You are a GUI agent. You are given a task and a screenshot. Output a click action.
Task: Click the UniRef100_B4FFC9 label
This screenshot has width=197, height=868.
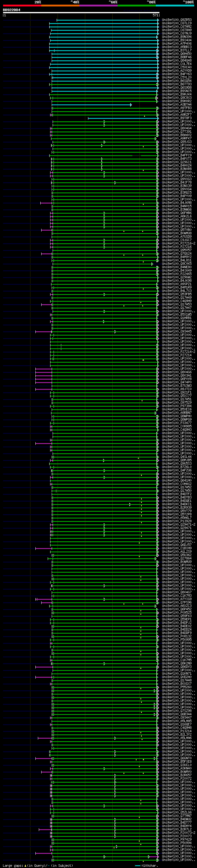[177, 156]
